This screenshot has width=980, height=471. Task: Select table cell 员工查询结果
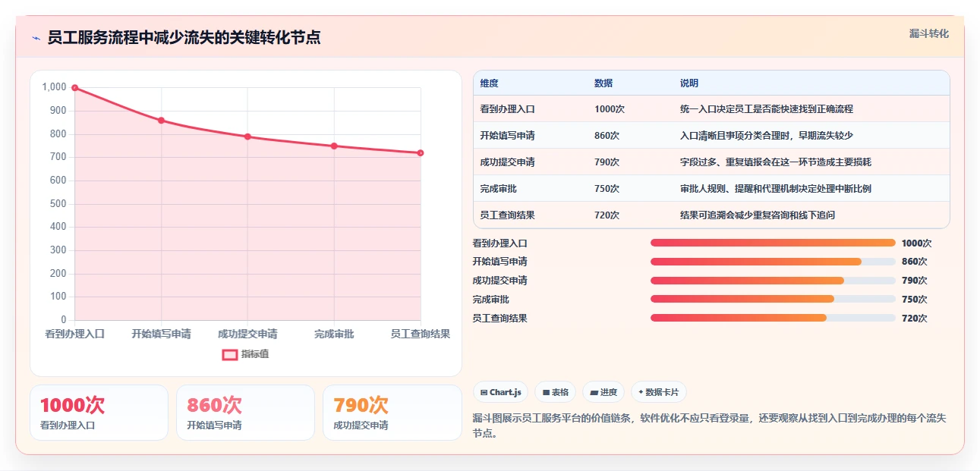point(507,215)
